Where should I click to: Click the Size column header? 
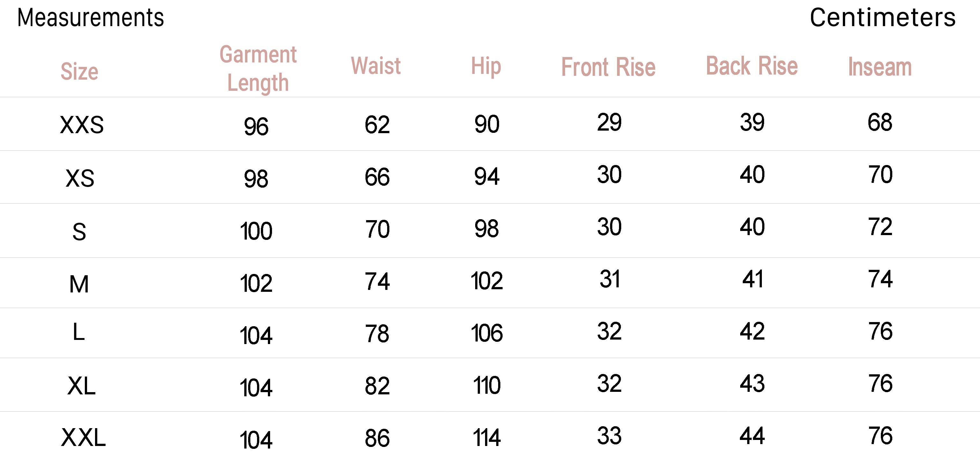pyautogui.click(x=79, y=71)
